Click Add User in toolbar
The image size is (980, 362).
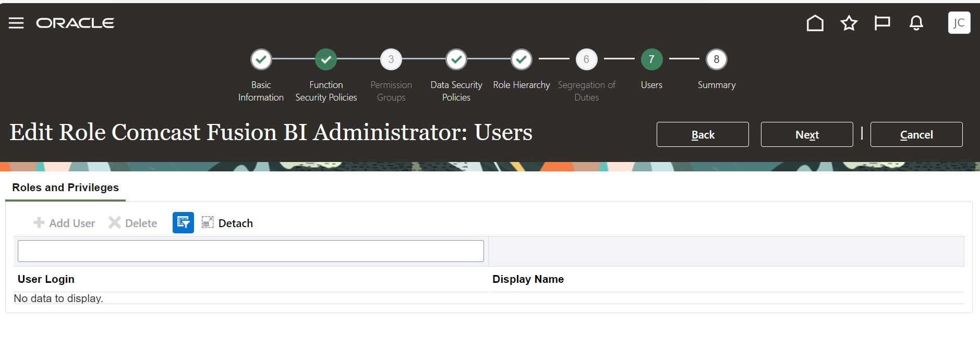[64, 223]
